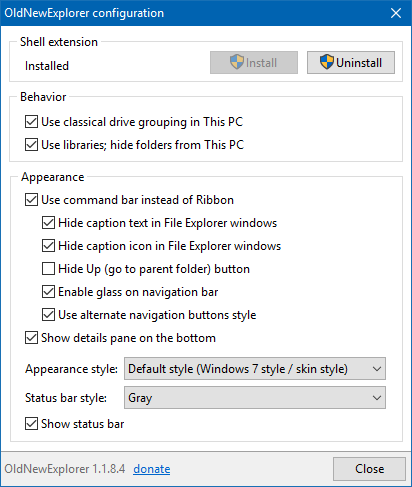The width and height of the screenshot is (412, 487).
Task: Click the Close button at bottom
Action: coord(369,469)
